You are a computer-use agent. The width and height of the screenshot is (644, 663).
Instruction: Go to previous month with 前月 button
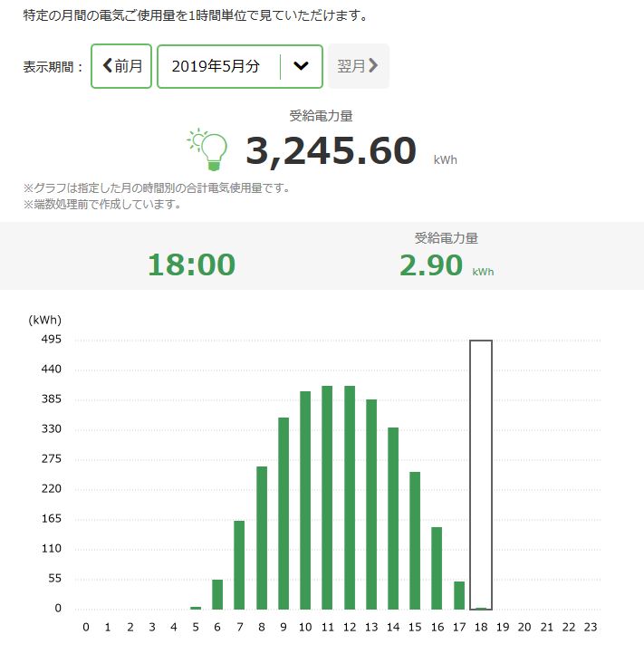[121, 66]
